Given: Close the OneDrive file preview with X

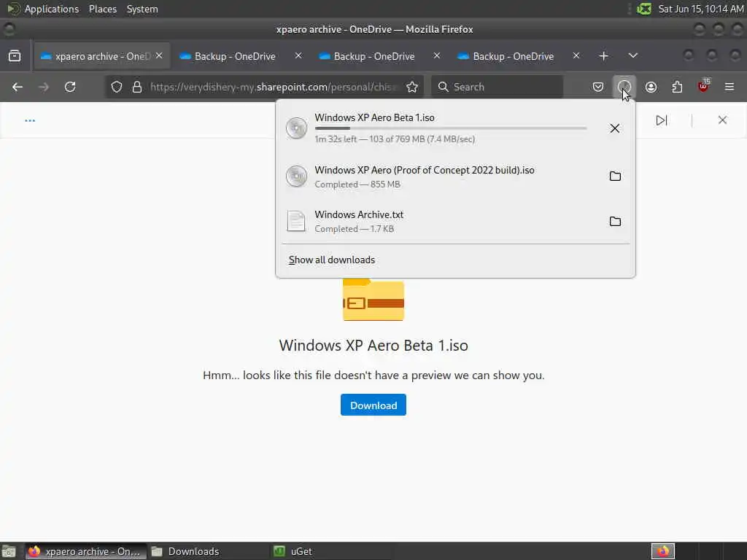Looking at the screenshot, I should [x=722, y=120].
